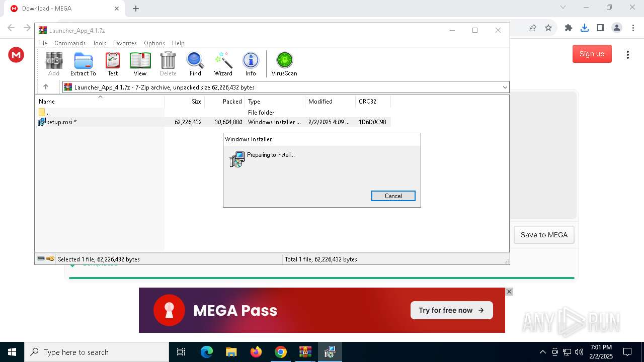Open MEGA three-dot options menu

[x=627, y=54]
